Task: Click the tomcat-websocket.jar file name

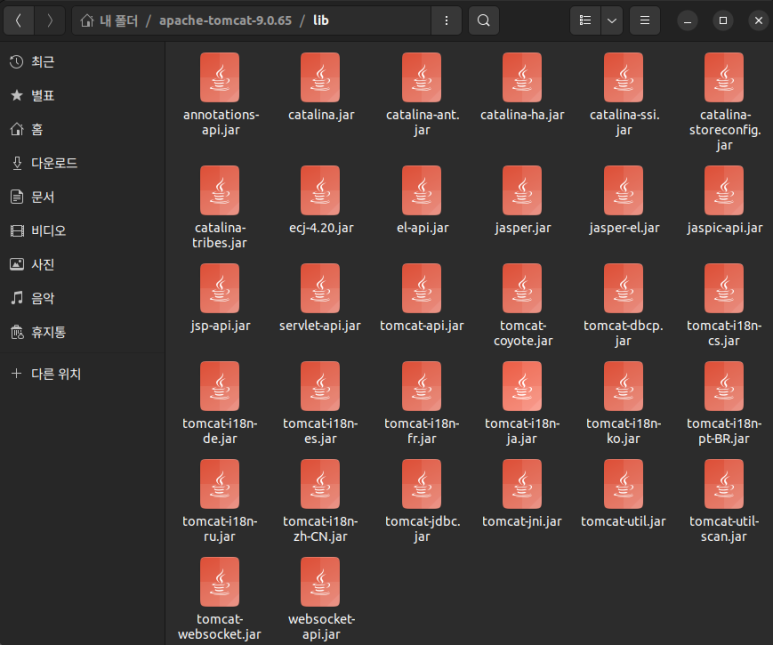Action: (220, 626)
